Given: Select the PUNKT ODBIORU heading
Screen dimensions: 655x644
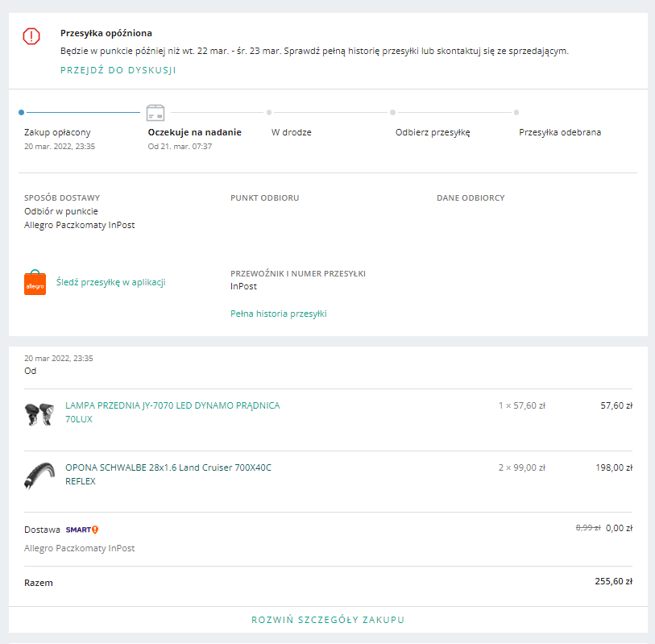Looking at the screenshot, I should pyautogui.click(x=265, y=198).
